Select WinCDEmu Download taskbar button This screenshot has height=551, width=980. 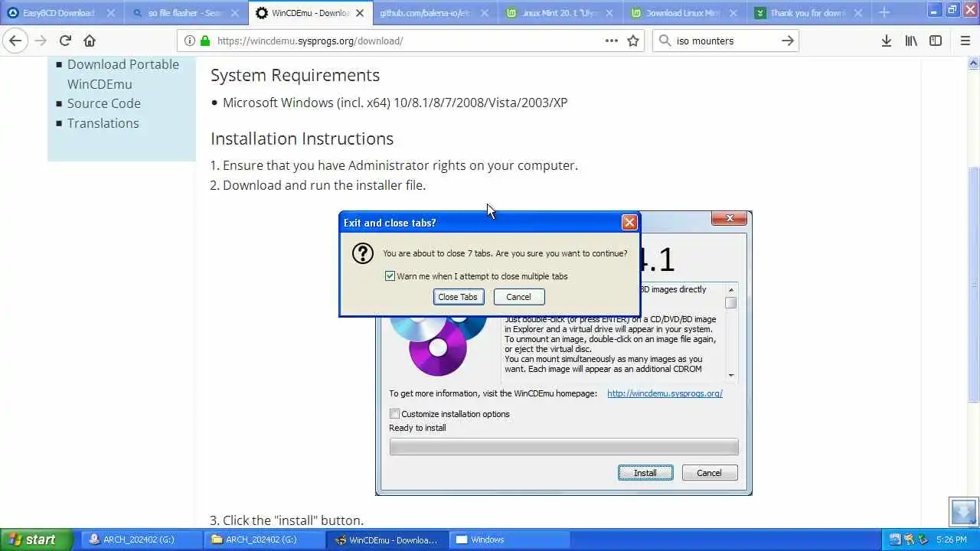click(387, 540)
